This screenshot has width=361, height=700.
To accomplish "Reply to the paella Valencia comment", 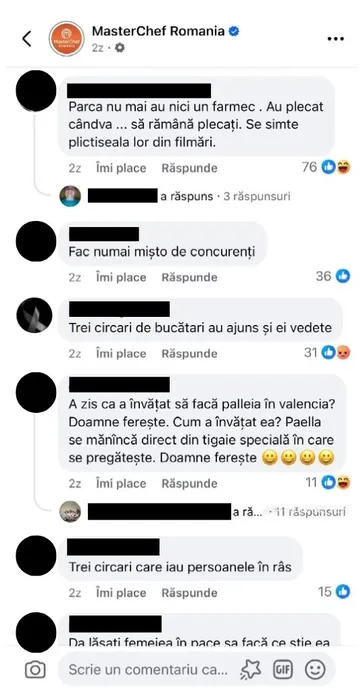I will point(189,483).
